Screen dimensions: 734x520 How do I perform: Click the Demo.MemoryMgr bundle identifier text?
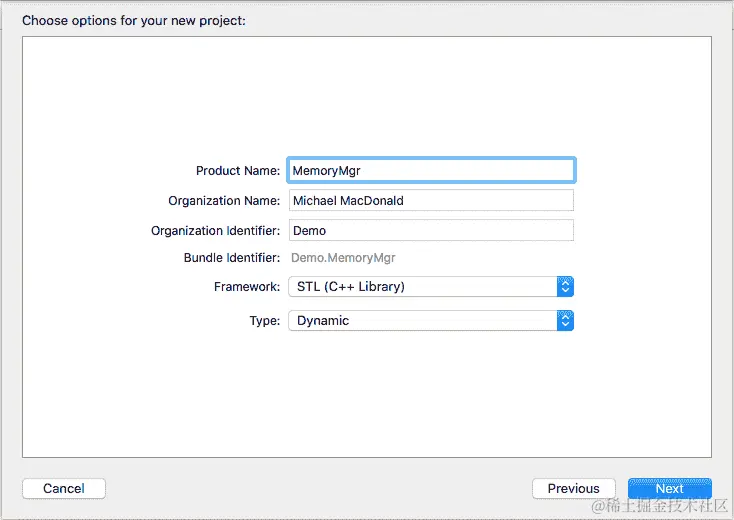[343, 258]
